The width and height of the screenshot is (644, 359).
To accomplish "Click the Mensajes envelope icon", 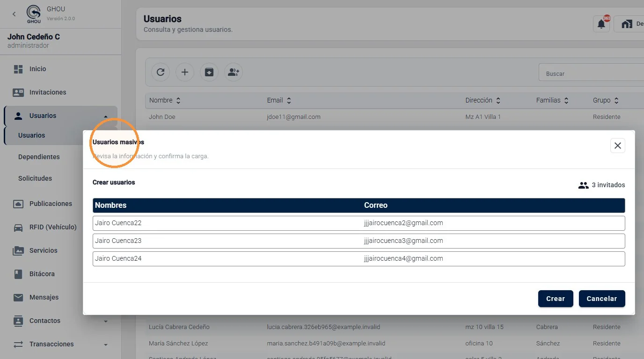I will [x=18, y=297].
